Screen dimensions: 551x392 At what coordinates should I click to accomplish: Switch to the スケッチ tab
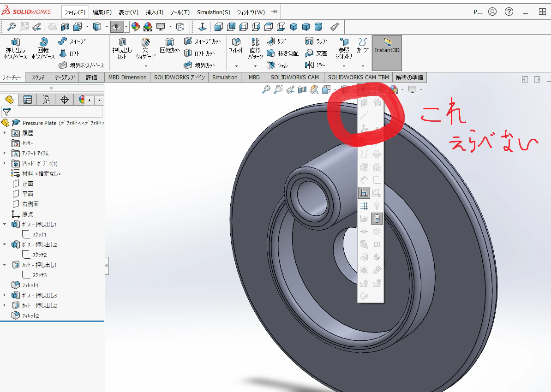38,77
